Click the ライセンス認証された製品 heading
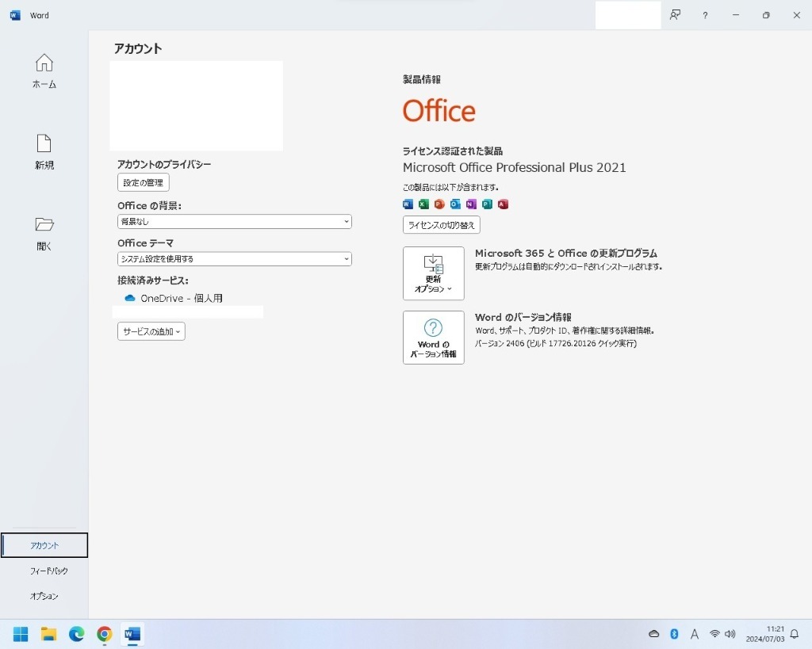 [x=453, y=151]
